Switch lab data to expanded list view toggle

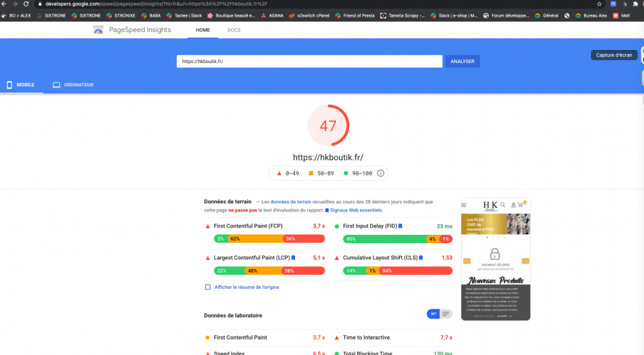coord(446,314)
